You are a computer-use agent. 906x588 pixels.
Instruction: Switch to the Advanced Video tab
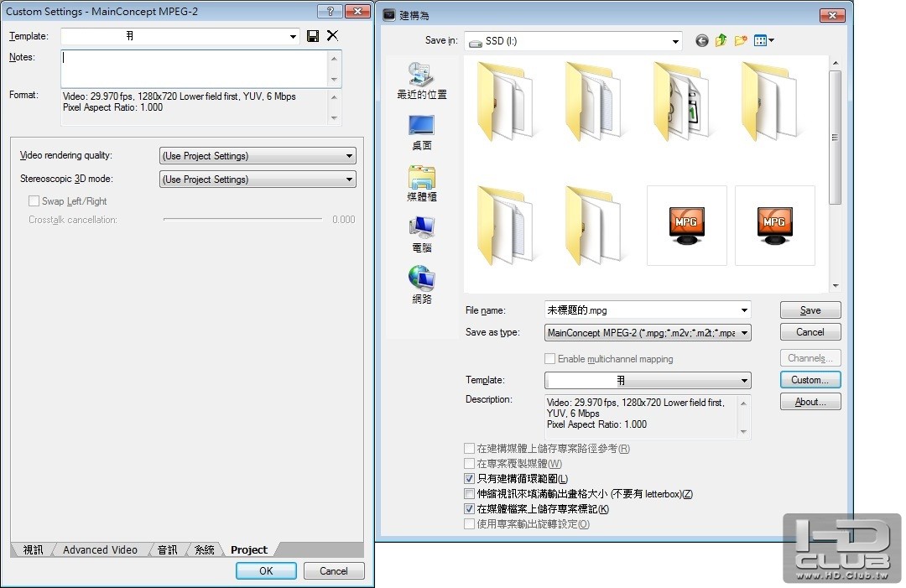(x=100, y=550)
